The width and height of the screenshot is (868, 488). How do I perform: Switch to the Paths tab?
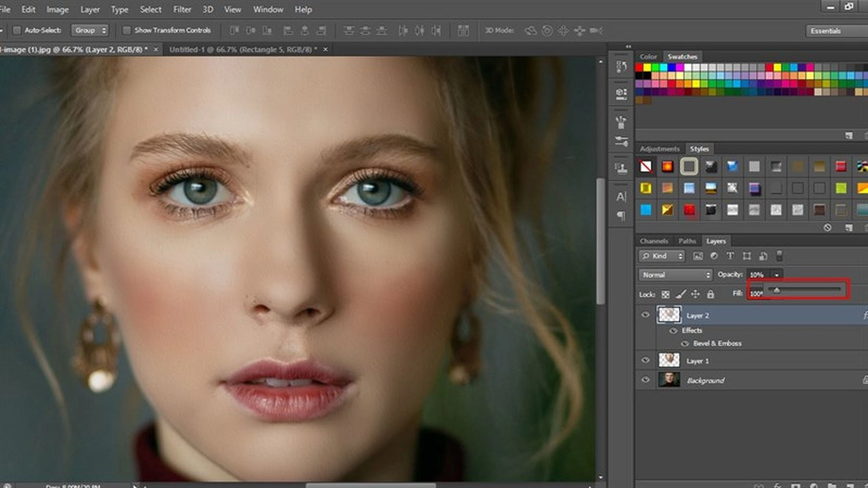pyautogui.click(x=687, y=241)
